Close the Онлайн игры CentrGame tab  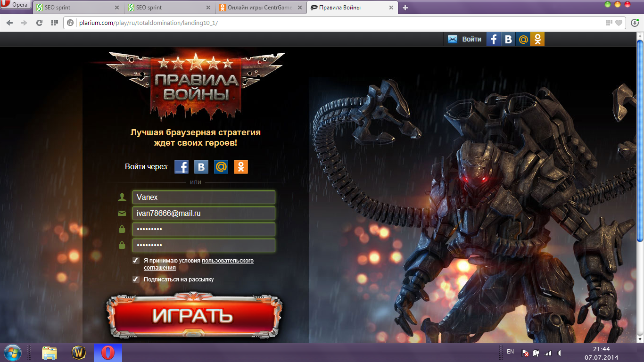(x=299, y=8)
